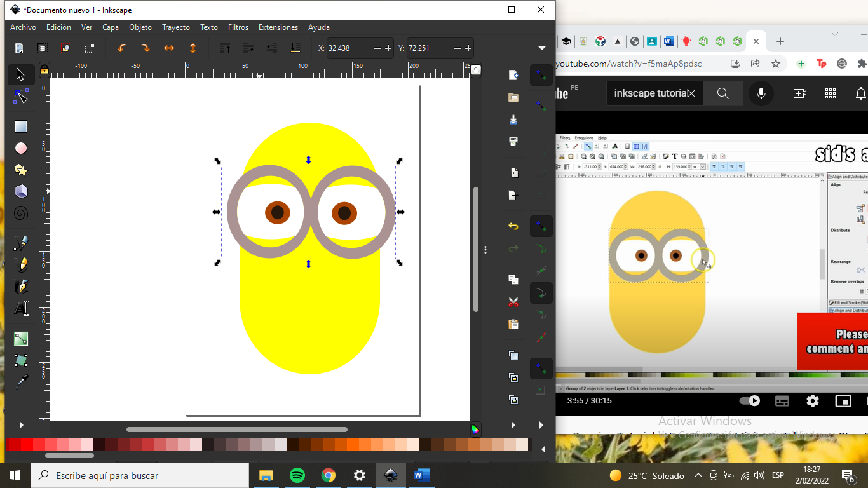868x488 pixels.
Task: Choose the Color dropper tool
Action: tap(21, 382)
